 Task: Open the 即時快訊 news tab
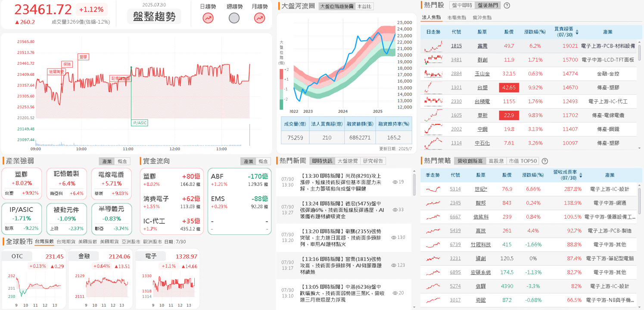click(322, 161)
